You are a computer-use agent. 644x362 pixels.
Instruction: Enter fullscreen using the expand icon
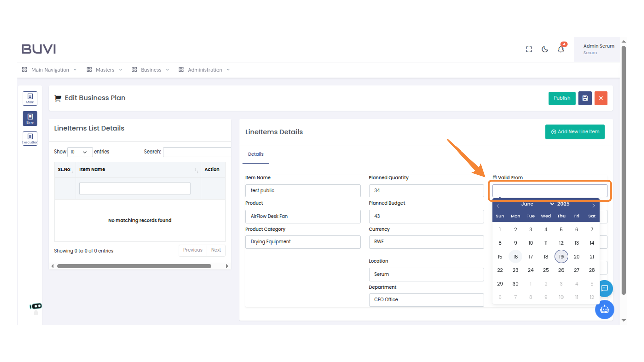[529, 49]
